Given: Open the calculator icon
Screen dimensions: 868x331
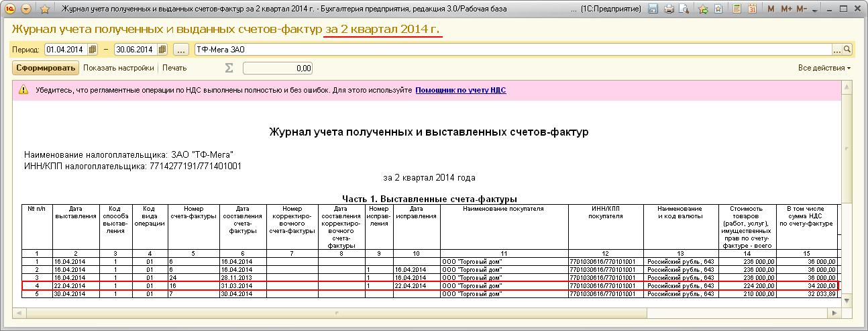Looking at the screenshot, I should (737, 9).
